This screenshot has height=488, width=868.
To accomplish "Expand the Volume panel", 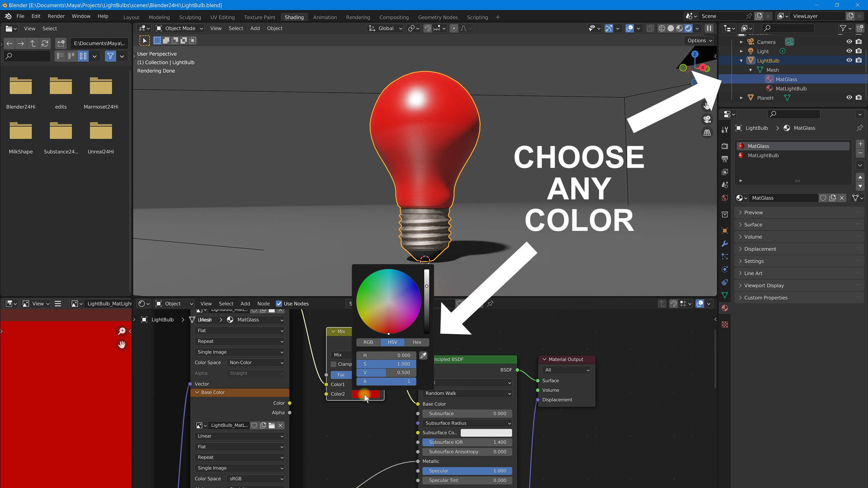I will coord(799,237).
